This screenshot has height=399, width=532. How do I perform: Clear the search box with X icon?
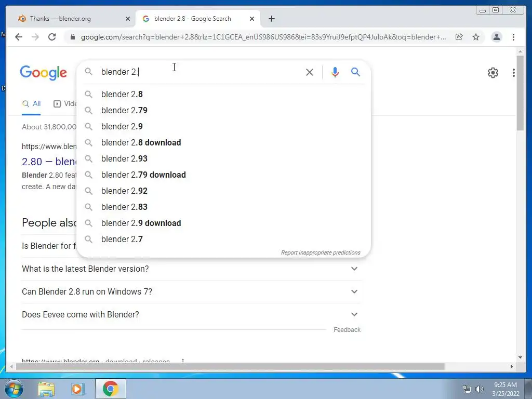click(310, 72)
